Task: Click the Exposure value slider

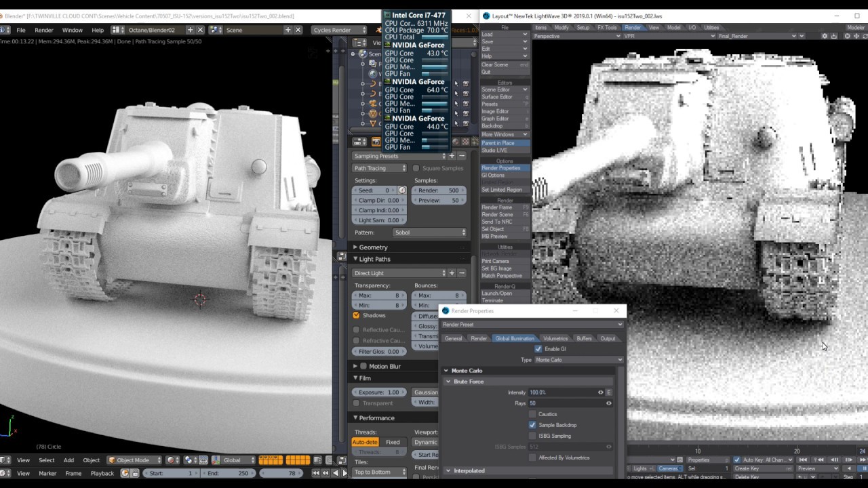Action: 379,392
